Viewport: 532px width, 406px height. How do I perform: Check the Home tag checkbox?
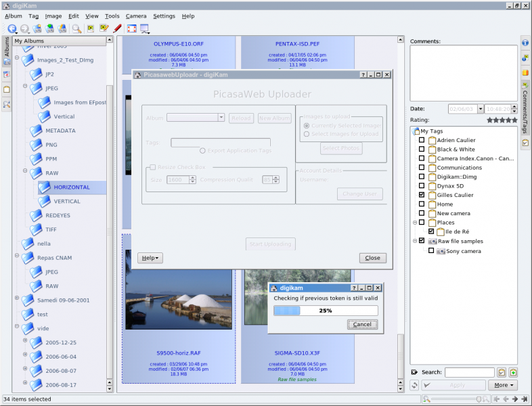point(422,204)
